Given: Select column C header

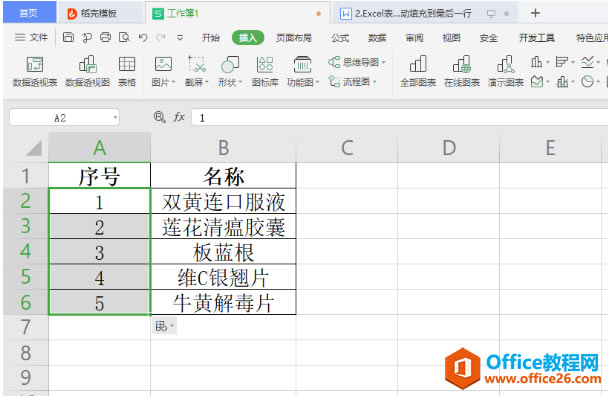Looking at the screenshot, I should (x=347, y=147).
